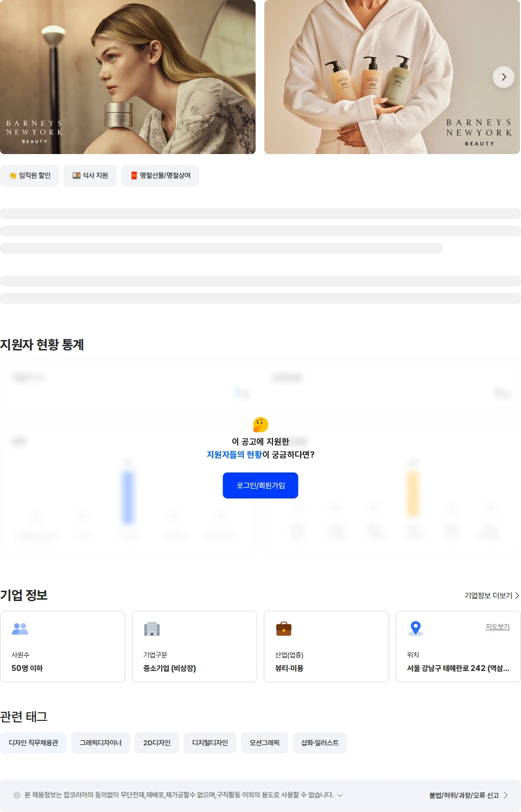Image resolution: width=521 pixels, height=812 pixels.
Task: Click the 관련 태그 heading
Action: [x=24, y=717]
